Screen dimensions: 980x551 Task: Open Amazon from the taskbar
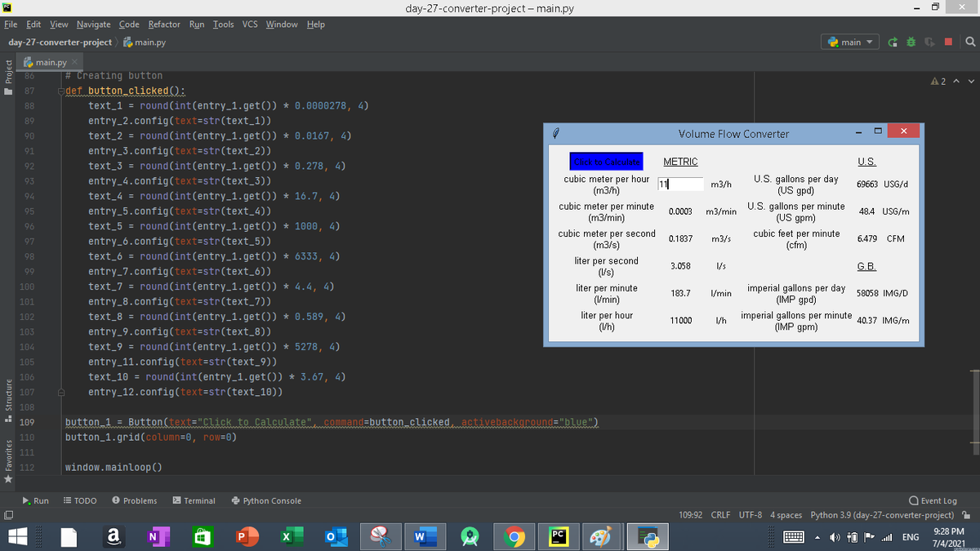point(112,536)
